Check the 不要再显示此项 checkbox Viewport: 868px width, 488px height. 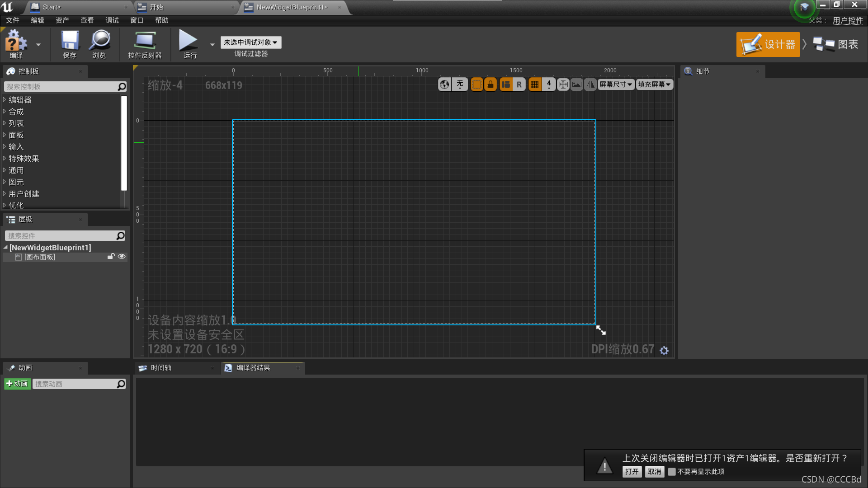[x=672, y=472]
